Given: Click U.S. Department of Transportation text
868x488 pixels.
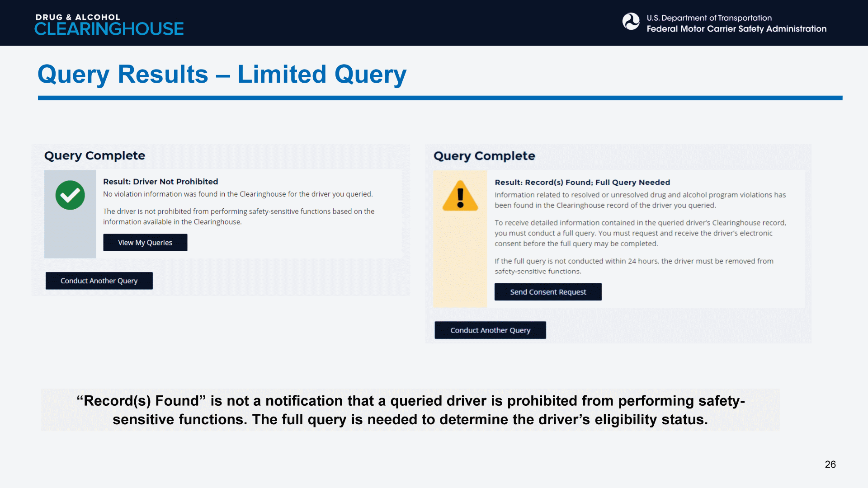Looking at the screenshot, I should click(709, 18).
